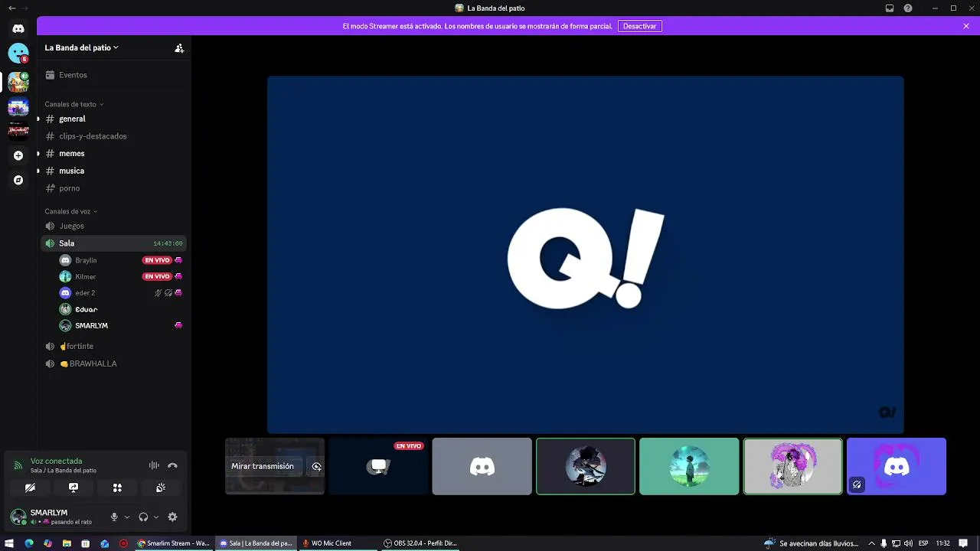Open La Banda del patio server dropdown

coord(81,47)
